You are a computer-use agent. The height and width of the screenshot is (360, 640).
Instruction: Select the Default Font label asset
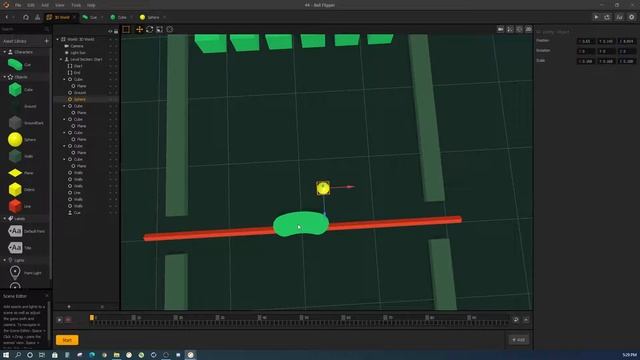(x=15, y=231)
